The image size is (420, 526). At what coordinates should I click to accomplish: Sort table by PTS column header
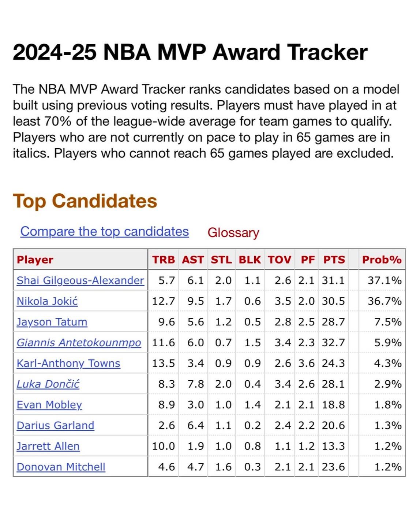click(x=334, y=260)
